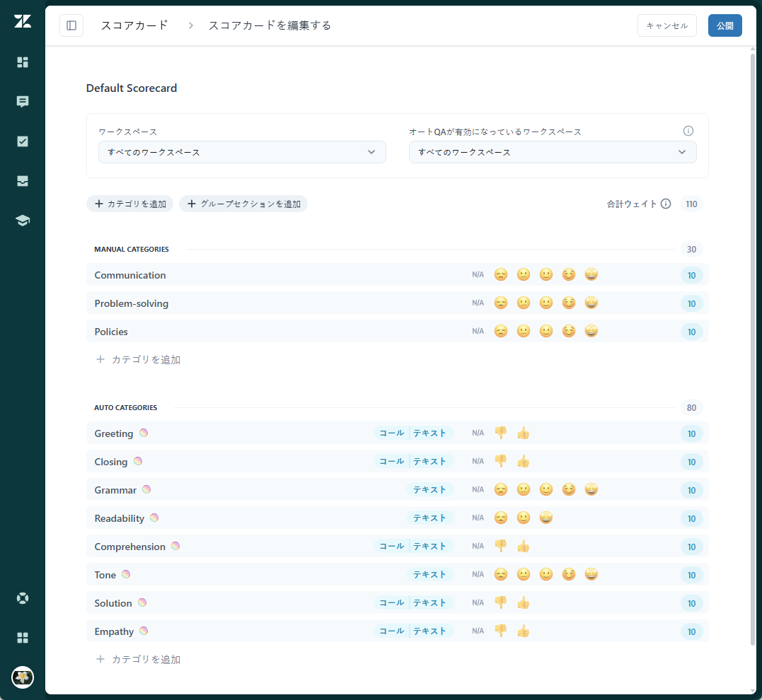Click the テキスト tag in Tone row
This screenshot has width=762, height=700.
tap(429, 574)
